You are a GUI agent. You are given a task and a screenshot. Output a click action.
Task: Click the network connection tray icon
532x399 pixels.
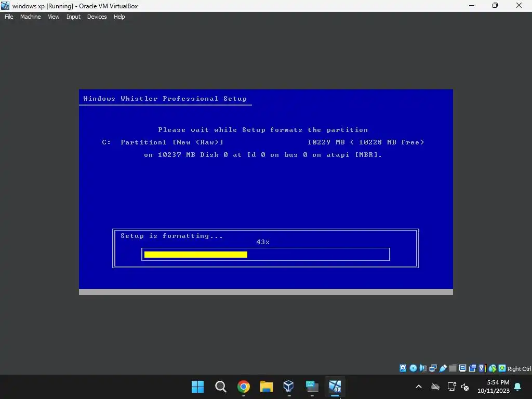point(451,387)
